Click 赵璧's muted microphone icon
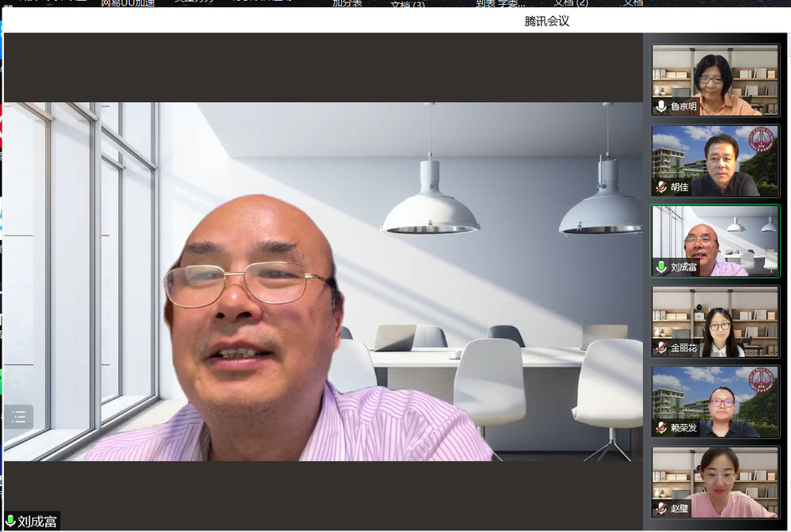 pyautogui.click(x=661, y=508)
